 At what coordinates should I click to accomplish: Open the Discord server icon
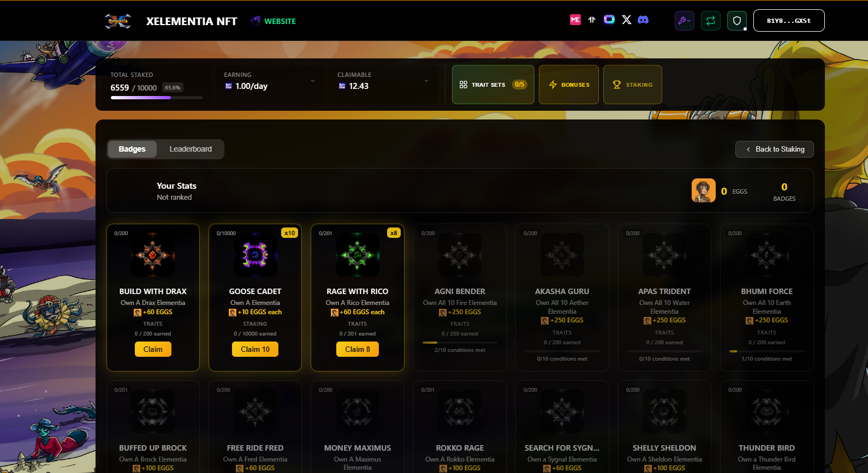[643, 20]
